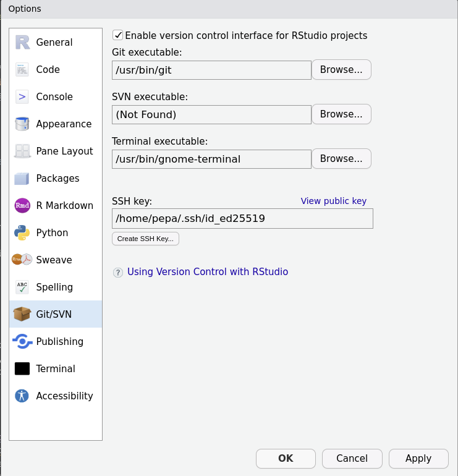Viewport: 458px width, 476px height.
Task: Click the R logo icon beside General
Action: click(x=22, y=42)
